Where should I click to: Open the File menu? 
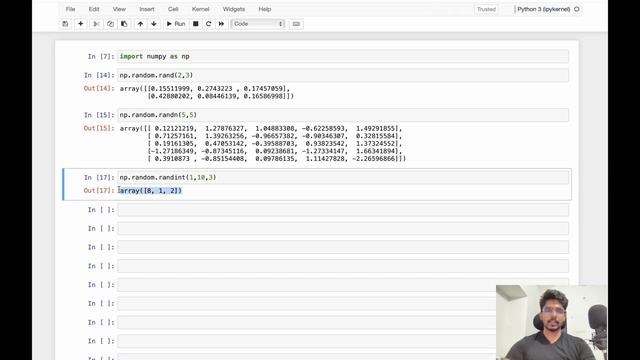coord(71,9)
